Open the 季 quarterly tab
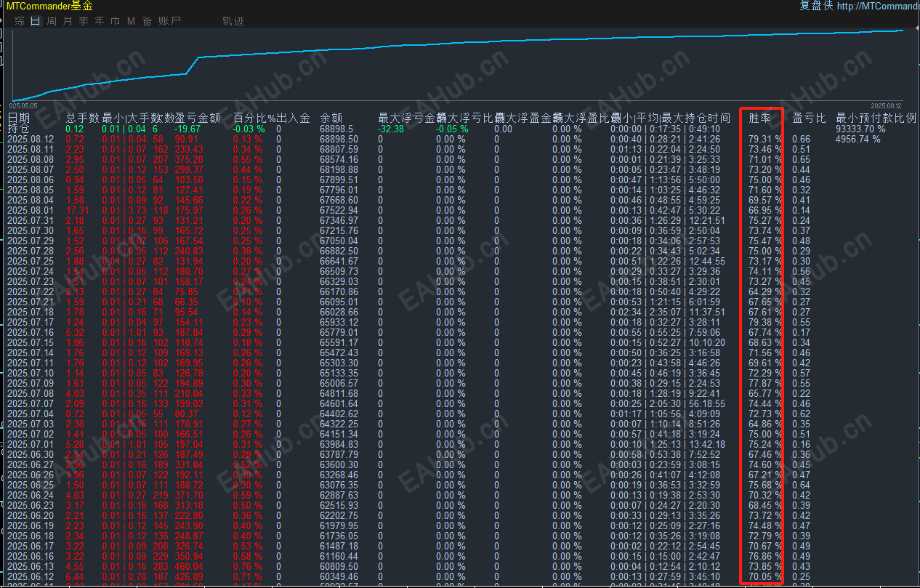Image resolution: width=920 pixels, height=588 pixels. click(84, 21)
